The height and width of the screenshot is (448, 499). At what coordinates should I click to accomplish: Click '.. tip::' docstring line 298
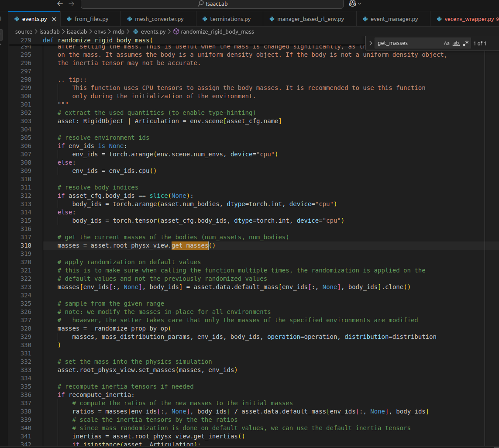pos(72,79)
